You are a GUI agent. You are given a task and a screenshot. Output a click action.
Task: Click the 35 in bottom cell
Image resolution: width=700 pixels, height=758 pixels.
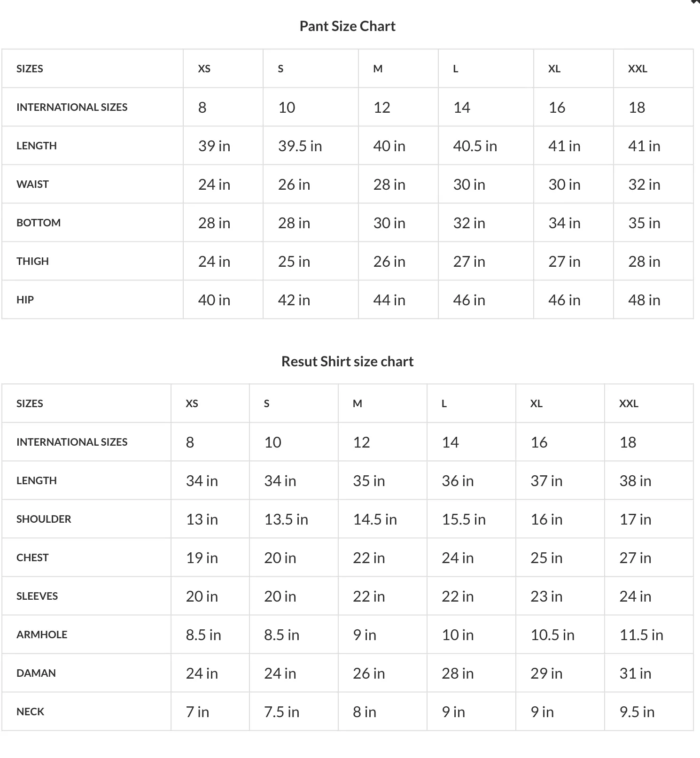coord(644,223)
